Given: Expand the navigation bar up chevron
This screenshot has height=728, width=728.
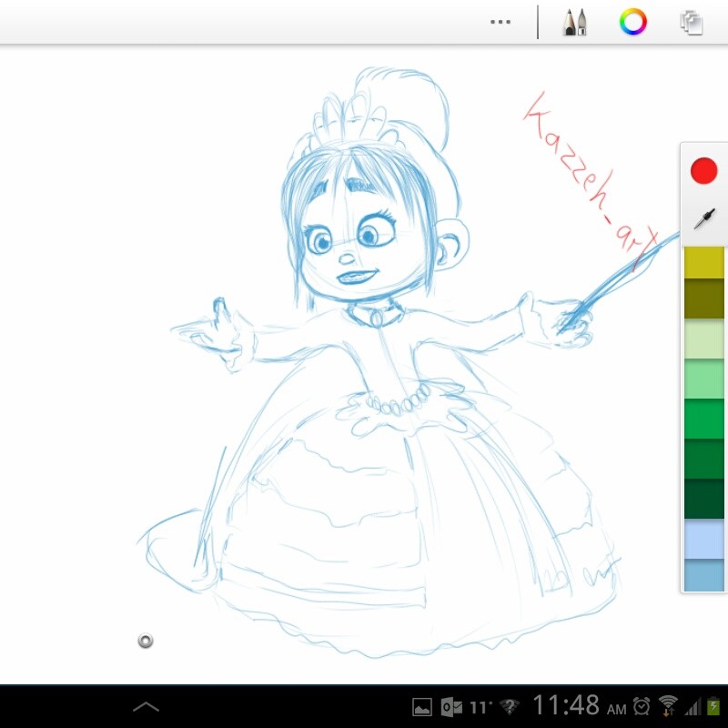Looking at the screenshot, I should pyautogui.click(x=146, y=707).
